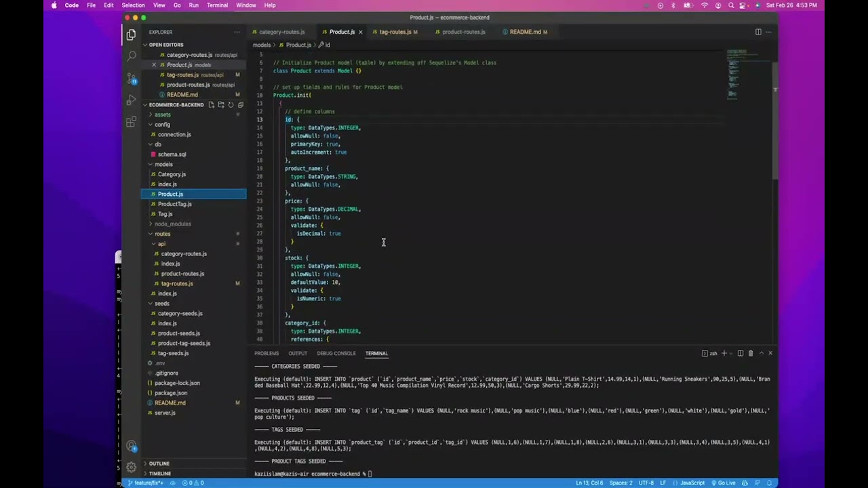Viewport: 868px width, 488px height.
Task: Collapse the seeds folder
Action: 161,303
